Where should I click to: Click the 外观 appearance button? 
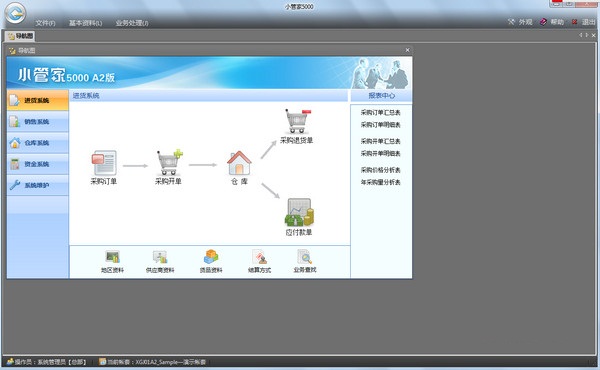(520, 22)
